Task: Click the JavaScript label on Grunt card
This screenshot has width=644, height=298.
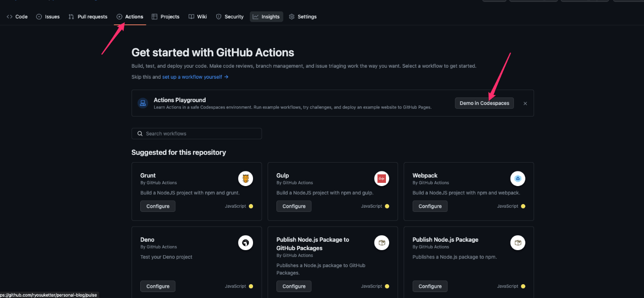Action: pos(236,206)
